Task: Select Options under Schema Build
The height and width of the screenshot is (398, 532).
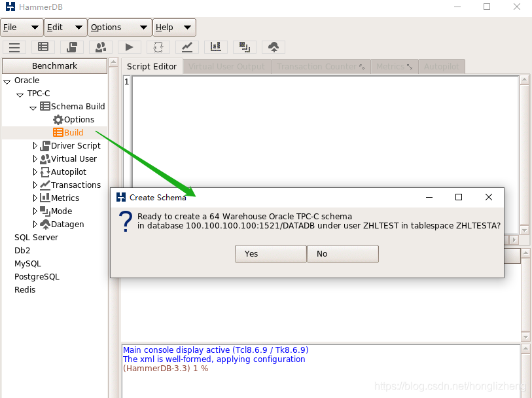Action: (x=79, y=119)
